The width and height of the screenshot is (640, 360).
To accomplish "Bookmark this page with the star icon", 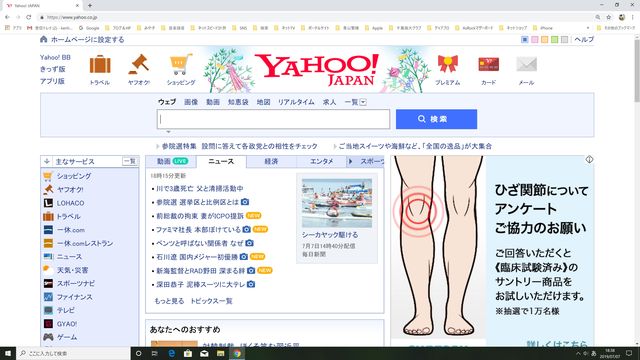I will 609,17.
